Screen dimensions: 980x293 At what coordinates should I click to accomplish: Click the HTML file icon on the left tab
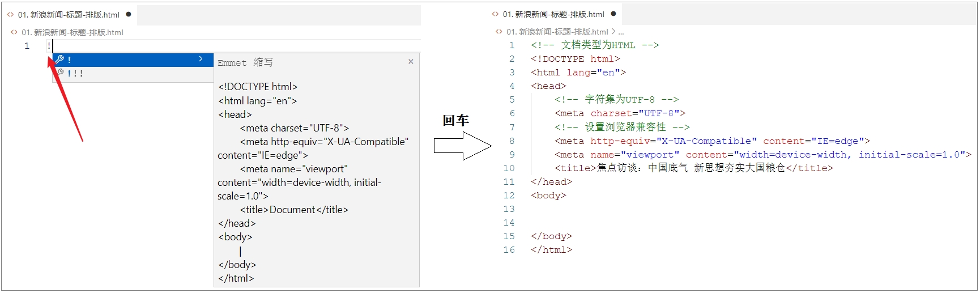click(x=10, y=15)
